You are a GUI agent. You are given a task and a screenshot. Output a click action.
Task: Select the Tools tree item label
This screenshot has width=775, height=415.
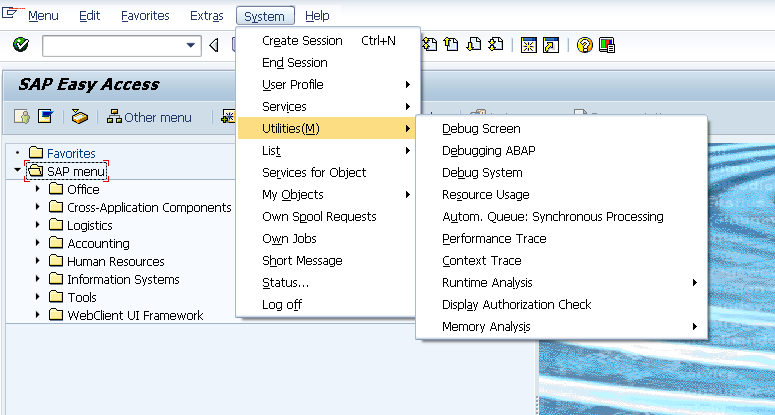tap(82, 297)
